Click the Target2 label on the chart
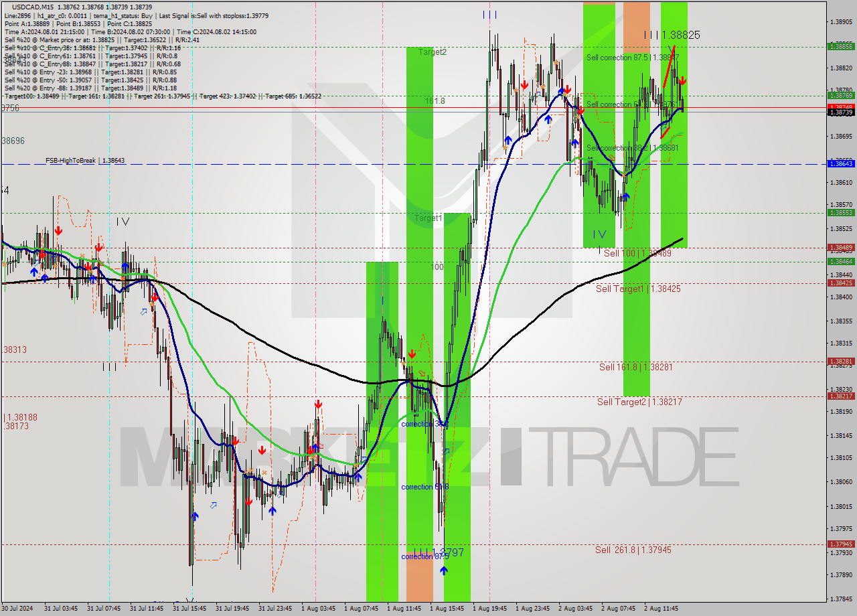The width and height of the screenshot is (857, 616). [433, 52]
